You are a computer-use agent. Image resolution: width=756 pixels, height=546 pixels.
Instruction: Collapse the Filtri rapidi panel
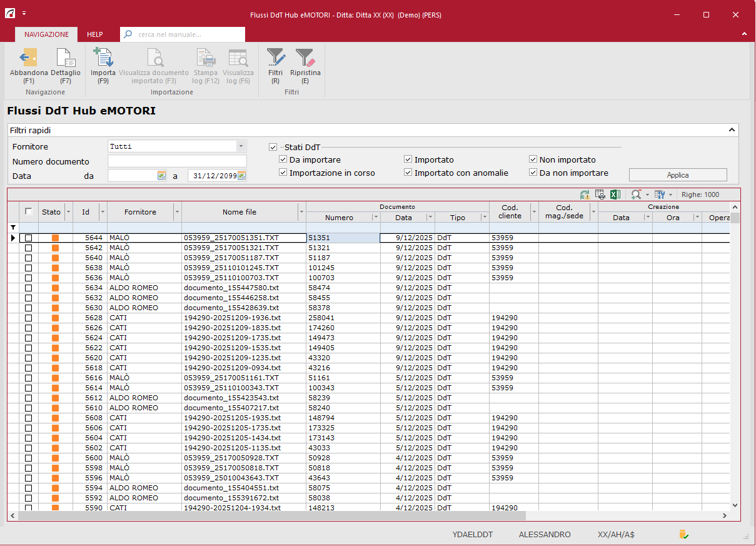(732, 130)
